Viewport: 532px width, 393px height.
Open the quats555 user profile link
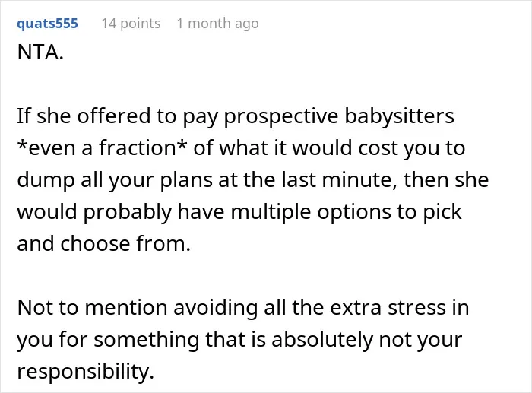[x=47, y=24]
